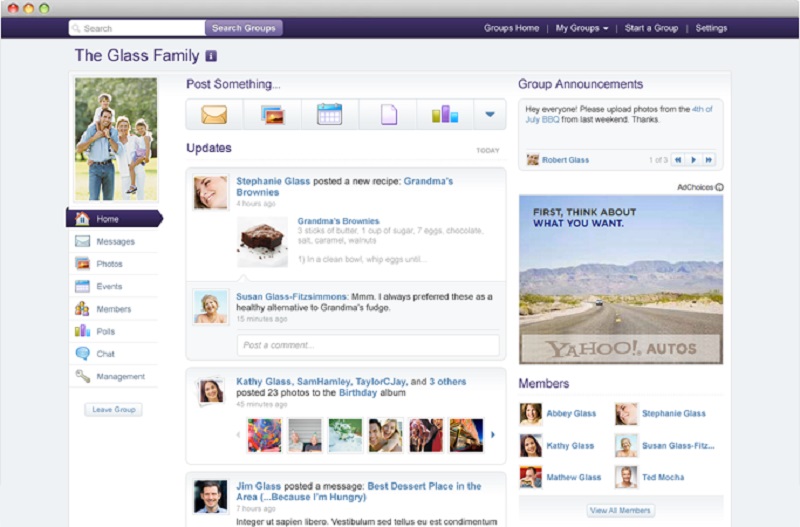Image resolution: width=800 pixels, height=527 pixels.
Task: Jump to last announcement with fast-forward icon
Action: pos(709,160)
